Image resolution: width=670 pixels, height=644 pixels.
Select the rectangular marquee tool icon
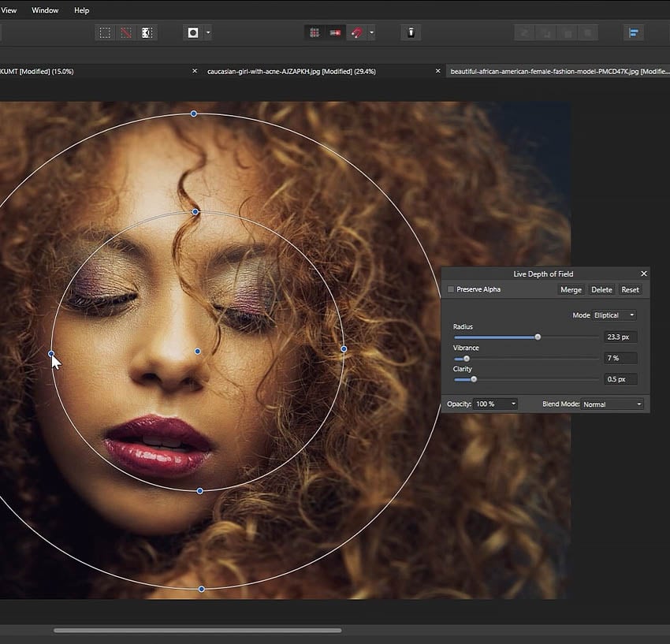pyautogui.click(x=106, y=32)
